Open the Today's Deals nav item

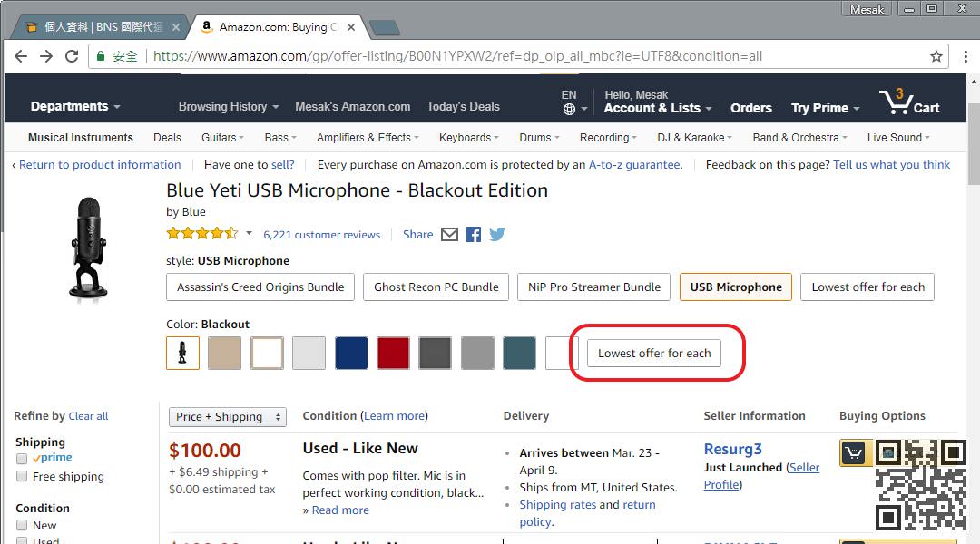coord(463,106)
